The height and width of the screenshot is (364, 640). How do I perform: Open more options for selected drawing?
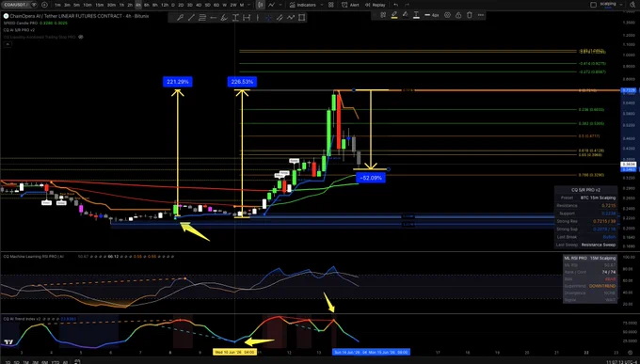coord(480,15)
